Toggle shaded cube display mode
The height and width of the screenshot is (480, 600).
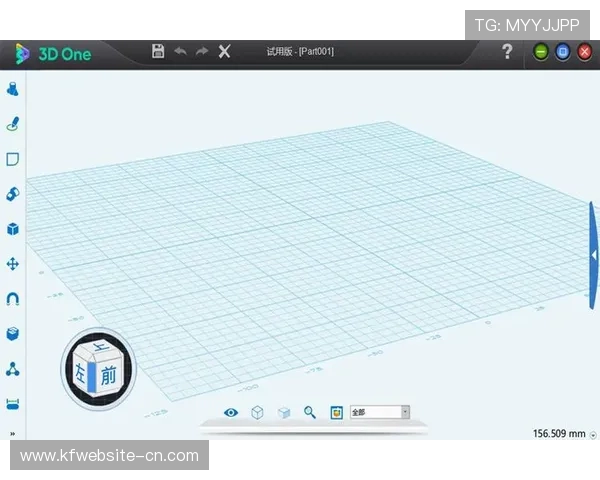(284, 412)
